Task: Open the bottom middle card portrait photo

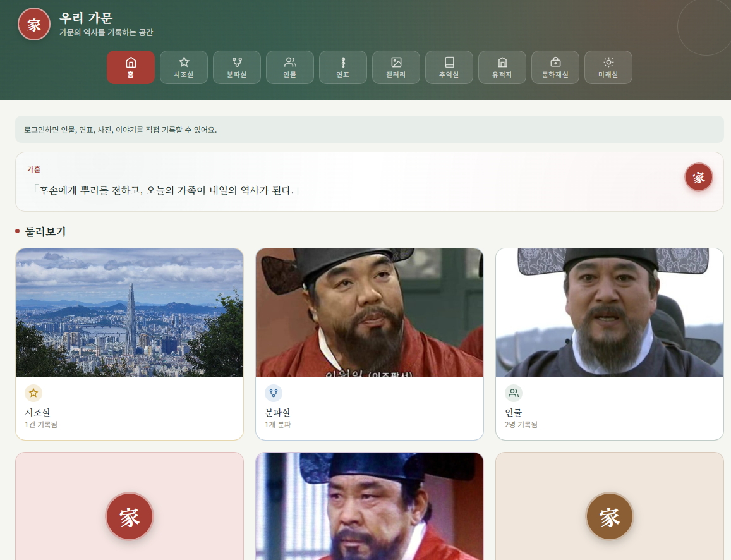Action: coord(370,506)
